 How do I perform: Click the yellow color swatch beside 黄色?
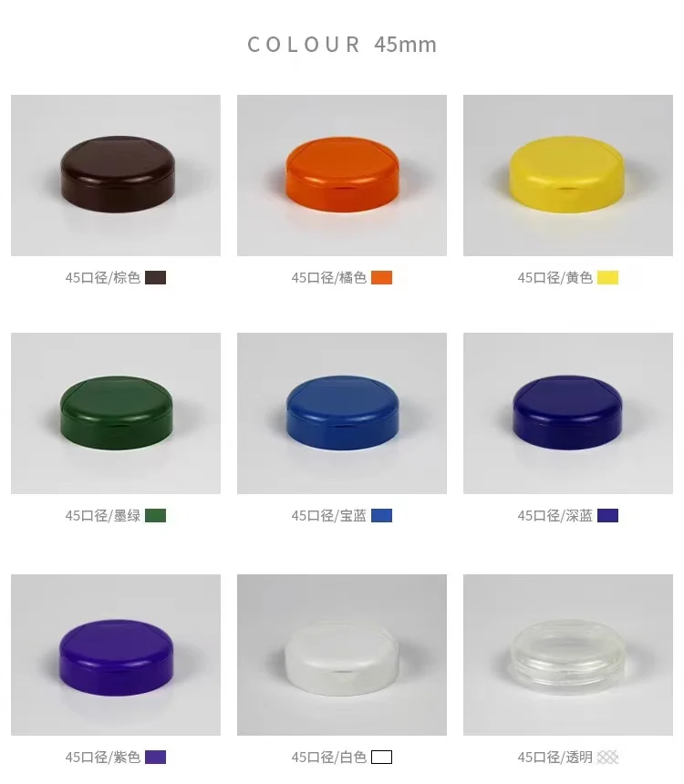(608, 277)
